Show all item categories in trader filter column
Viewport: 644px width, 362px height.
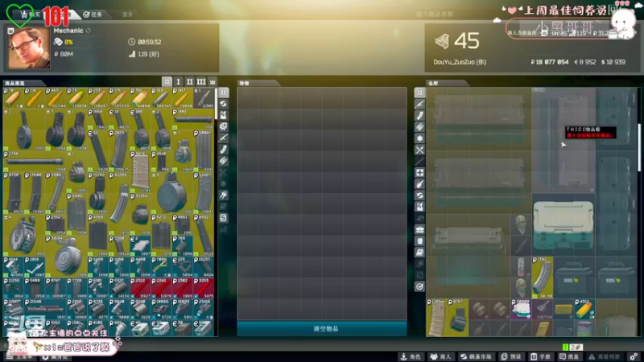click(x=224, y=93)
